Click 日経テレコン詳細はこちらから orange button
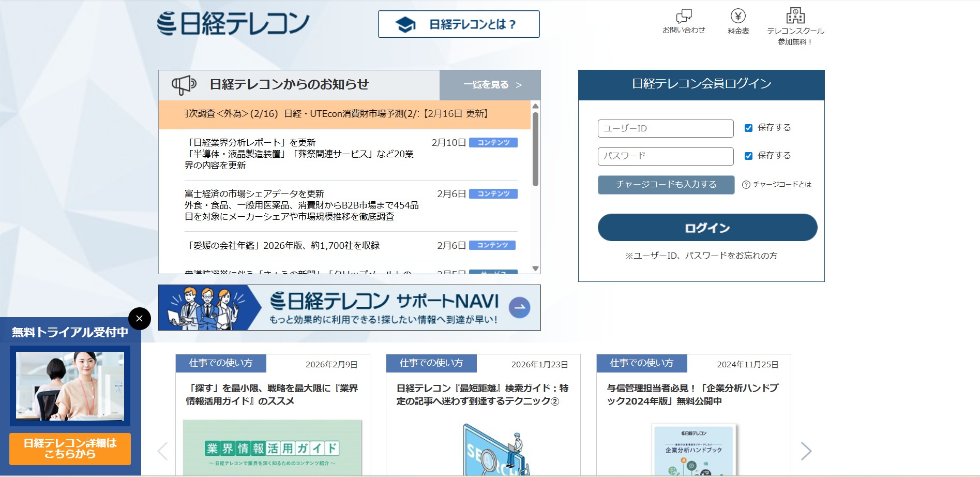The width and height of the screenshot is (980, 477). [70, 449]
